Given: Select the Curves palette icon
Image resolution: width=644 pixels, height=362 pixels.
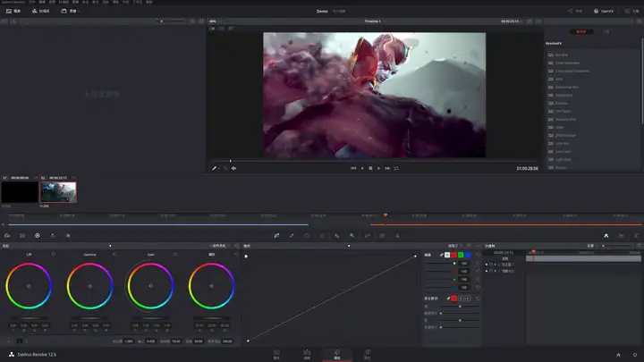Looking at the screenshot, I should click(x=276, y=236).
